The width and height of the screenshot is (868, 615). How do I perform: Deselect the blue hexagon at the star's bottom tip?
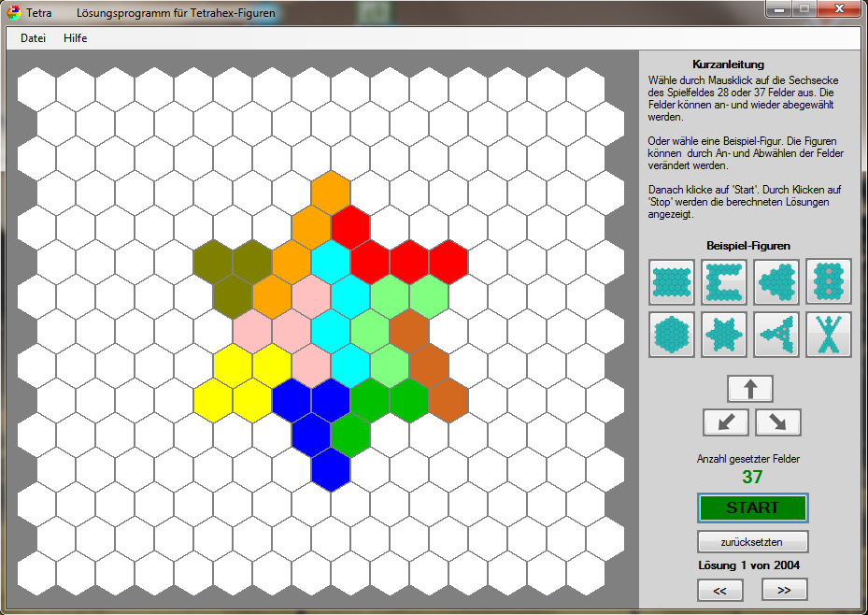pyautogui.click(x=331, y=469)
